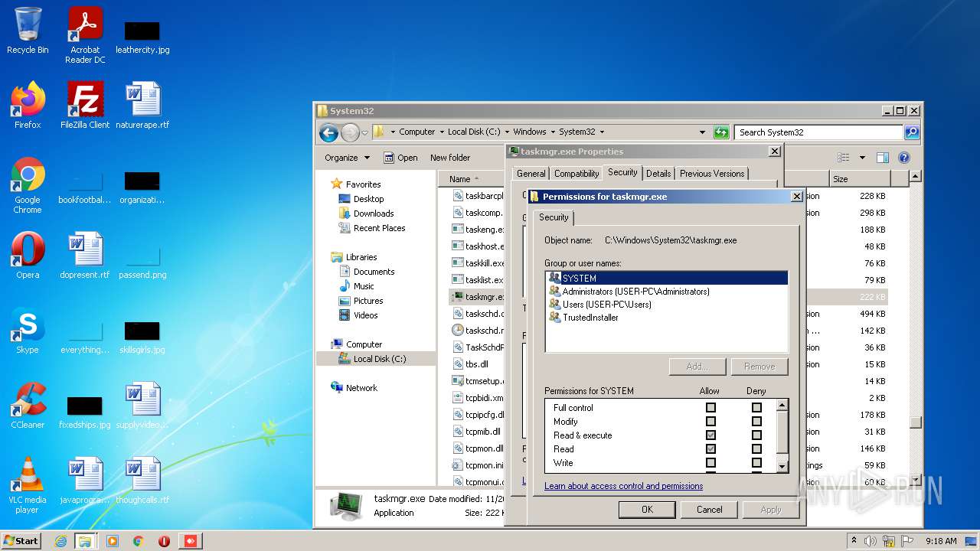Open VLC media player shortcut
This screenshot has height=551, width=980.
point(28,485)
